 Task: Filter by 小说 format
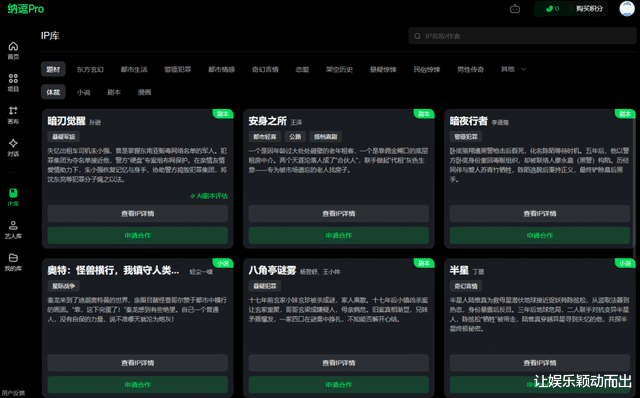[83, 92]
